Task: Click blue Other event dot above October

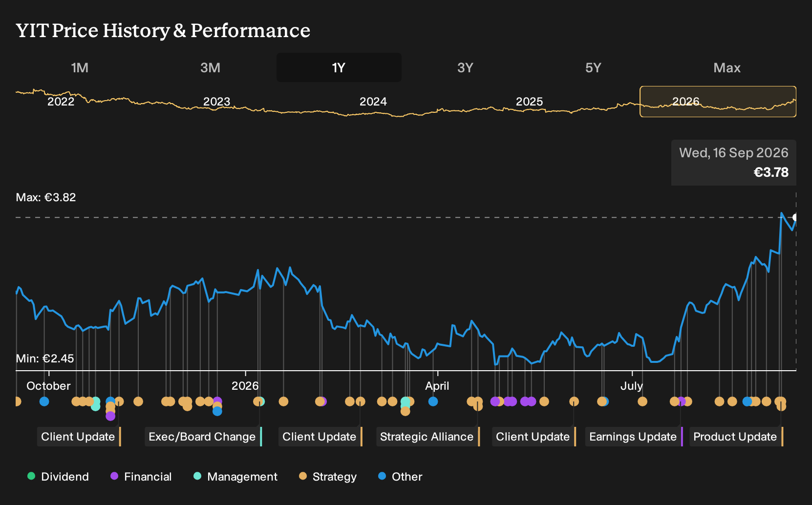Action: (44, 401)
